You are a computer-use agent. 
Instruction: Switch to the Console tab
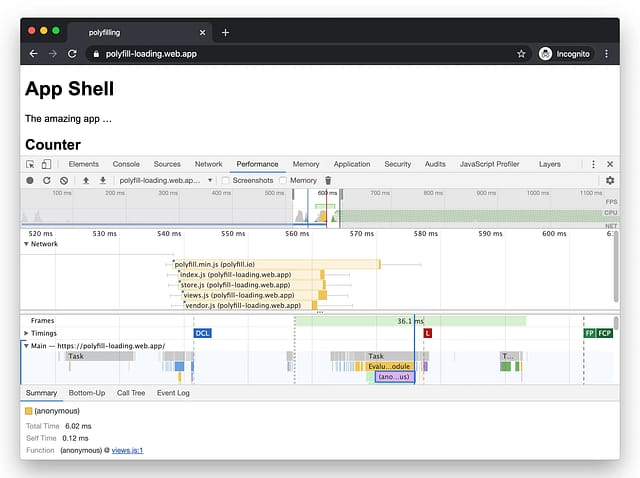(126, 164)
